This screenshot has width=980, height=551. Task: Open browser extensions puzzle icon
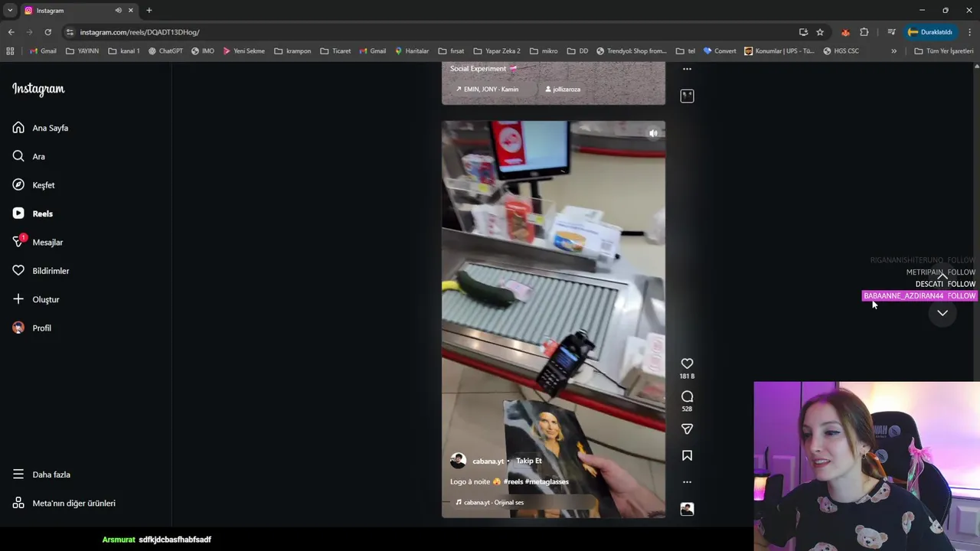point(864,32)
